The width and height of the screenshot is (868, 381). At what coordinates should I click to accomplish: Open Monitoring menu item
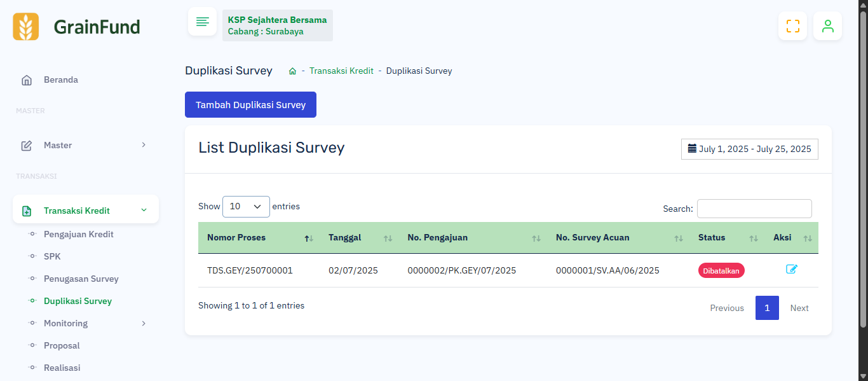click(x=65, y=323)
